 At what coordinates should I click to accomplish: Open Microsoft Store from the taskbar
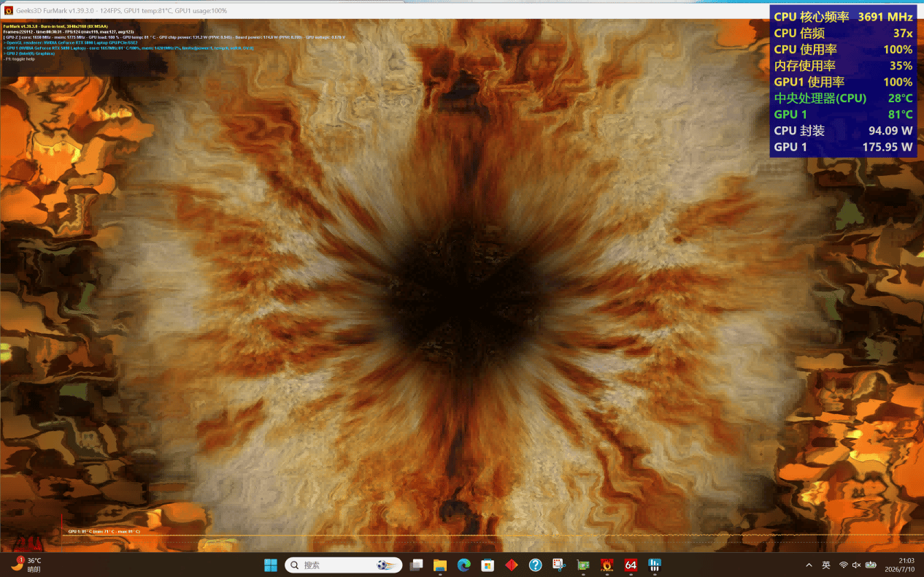pyautogui.click(x=488, y=565)
